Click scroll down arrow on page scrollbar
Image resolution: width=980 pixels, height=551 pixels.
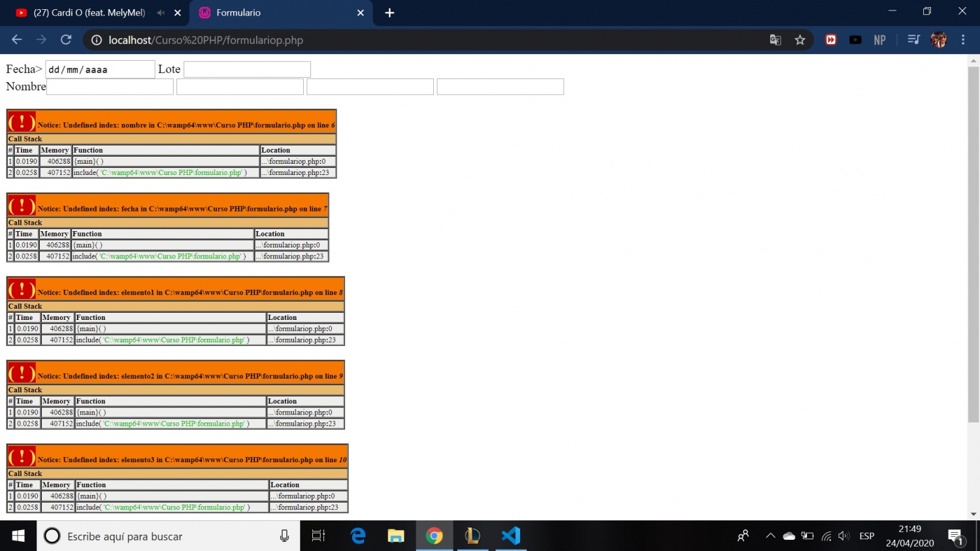point(973,514)
